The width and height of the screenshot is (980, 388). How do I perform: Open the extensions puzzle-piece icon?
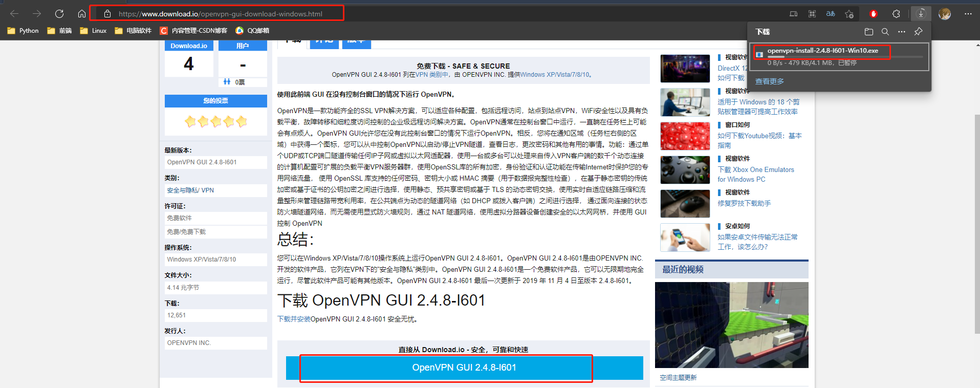coord(896,14)
